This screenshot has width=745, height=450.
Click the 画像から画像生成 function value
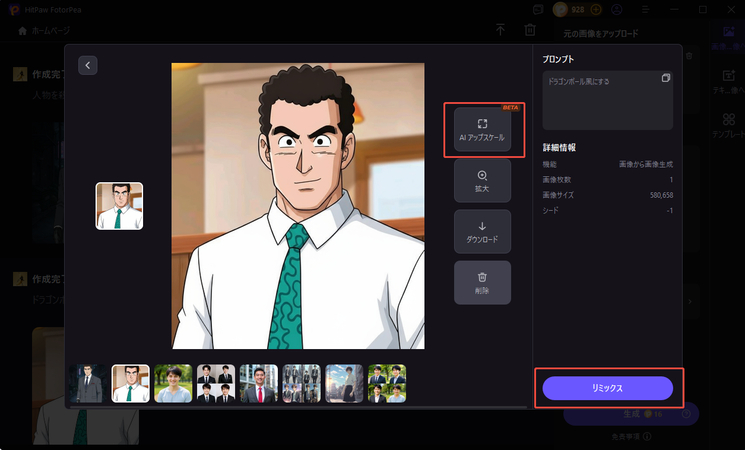coord(646,164)
